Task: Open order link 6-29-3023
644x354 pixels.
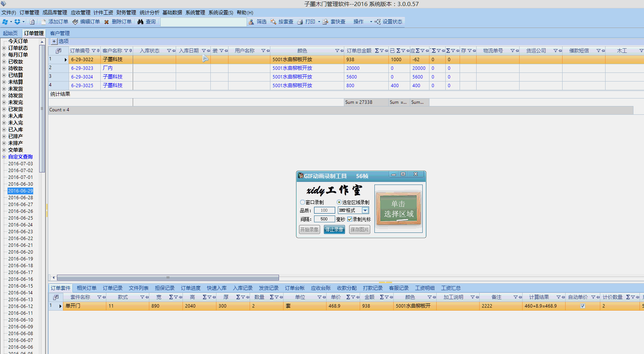Action: tap(82, 68)
